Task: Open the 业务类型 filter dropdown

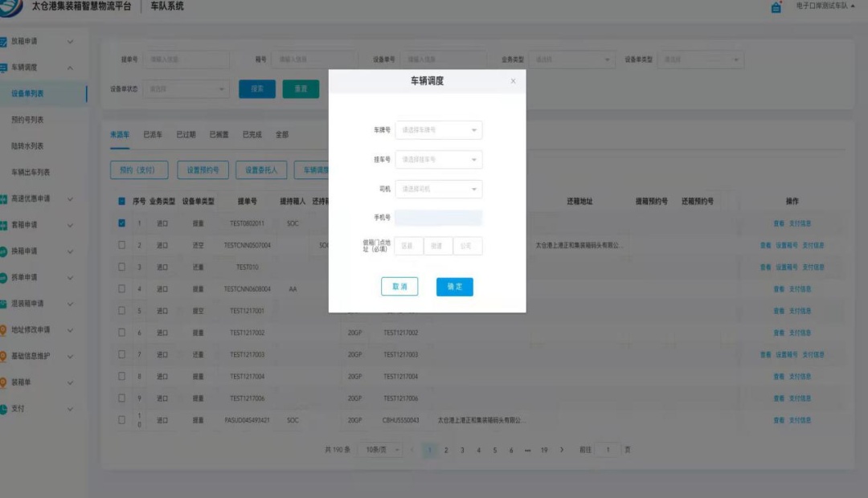Action: point(572,59)
